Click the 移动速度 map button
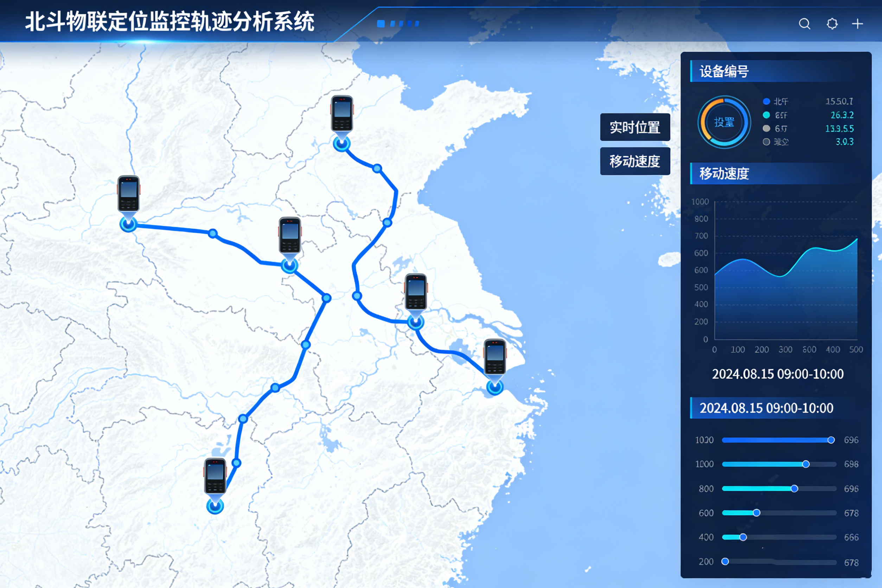This screenshot has height=588, width=882. [635, 161]
